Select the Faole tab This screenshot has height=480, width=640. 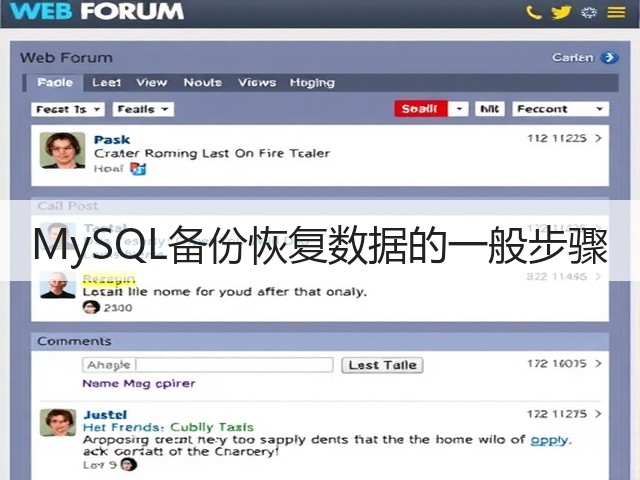tap(55, 82)
